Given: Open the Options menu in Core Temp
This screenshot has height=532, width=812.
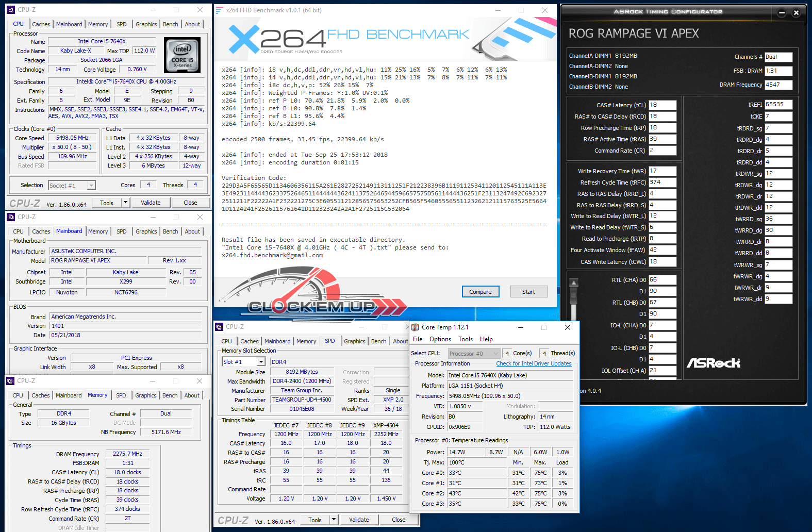Looking at the screenshot, I should [x=440, y=339].
